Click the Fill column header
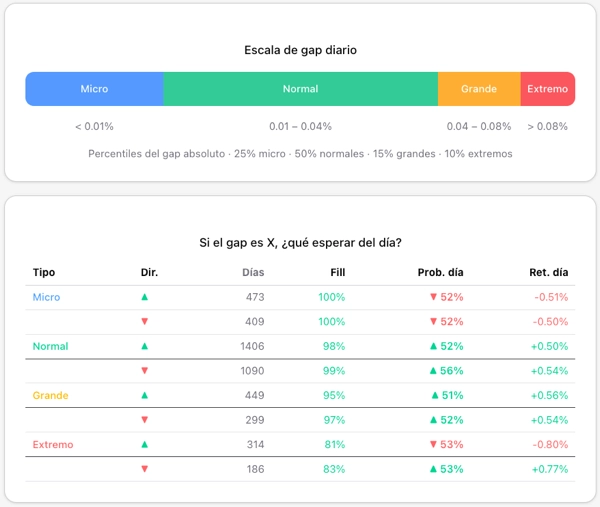Viewport: 600px width, 507px height. pos(338,272)
